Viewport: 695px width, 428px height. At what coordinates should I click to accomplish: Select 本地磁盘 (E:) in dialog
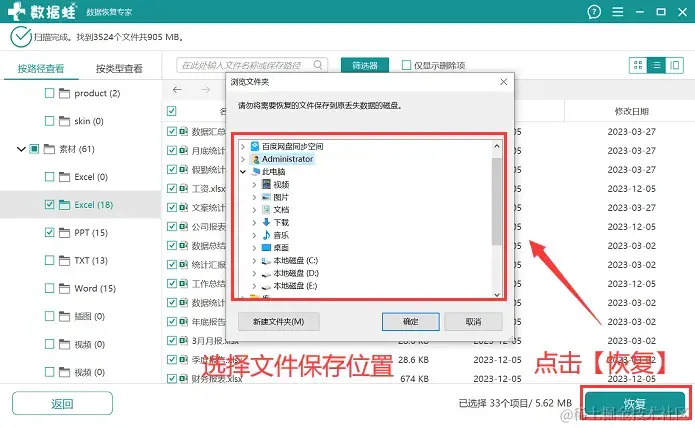296,286
